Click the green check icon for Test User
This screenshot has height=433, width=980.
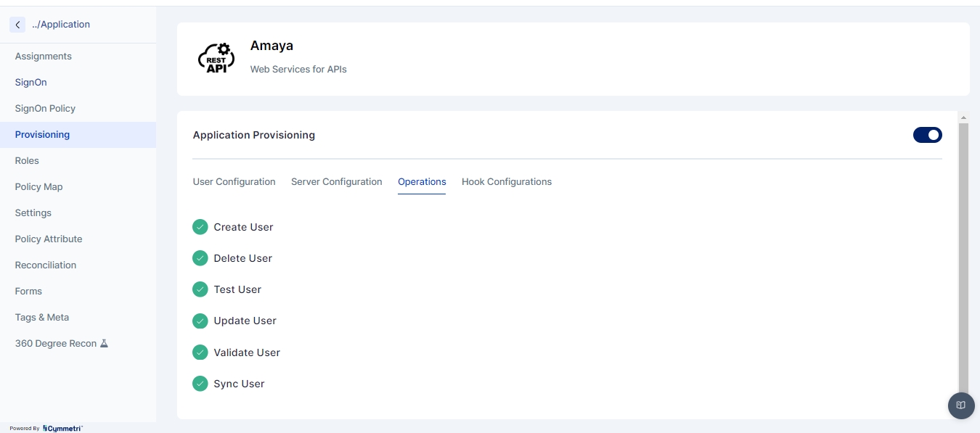pos(200,289)
